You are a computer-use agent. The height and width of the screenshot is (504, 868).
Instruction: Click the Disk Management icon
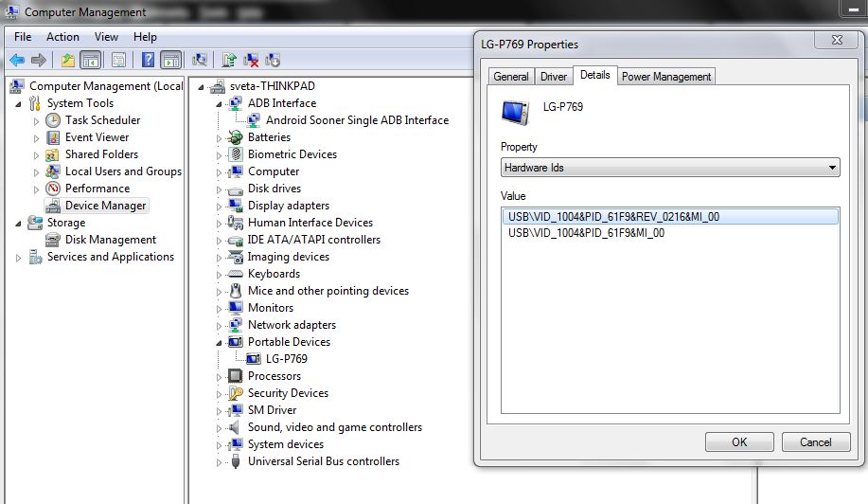(53, 240)
